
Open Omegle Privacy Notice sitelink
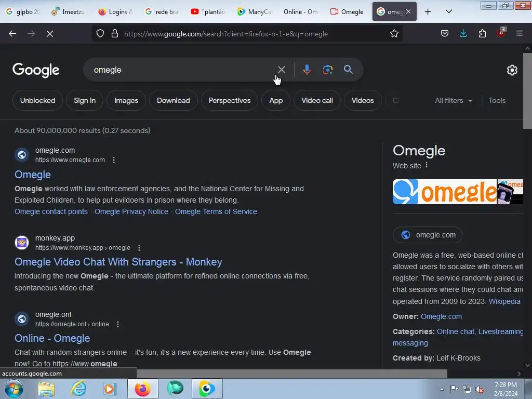131,211
